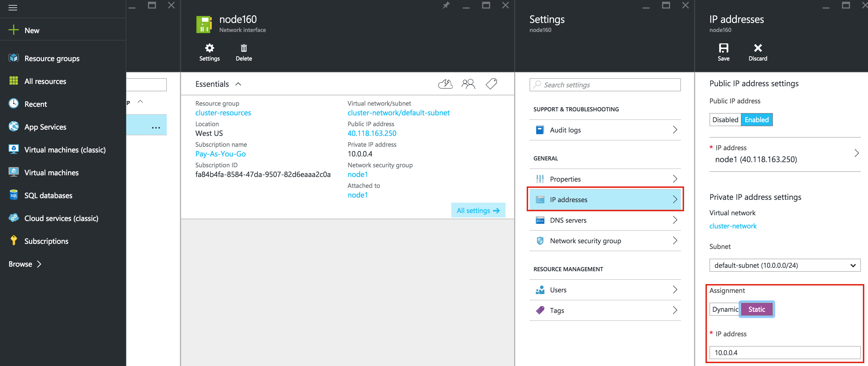Open cluster-network/default-subnet link

pos(398,113)
